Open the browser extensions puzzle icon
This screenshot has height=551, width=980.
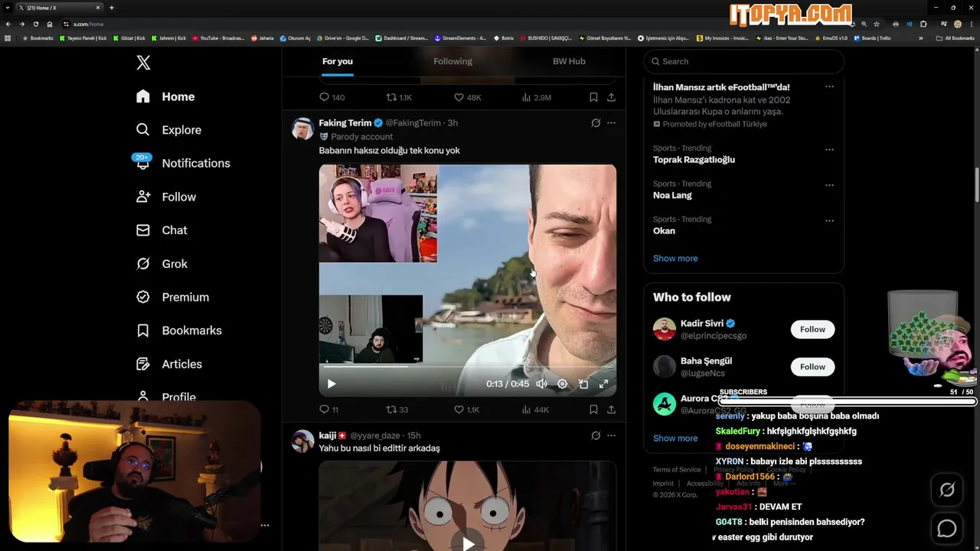pos(923,24)
